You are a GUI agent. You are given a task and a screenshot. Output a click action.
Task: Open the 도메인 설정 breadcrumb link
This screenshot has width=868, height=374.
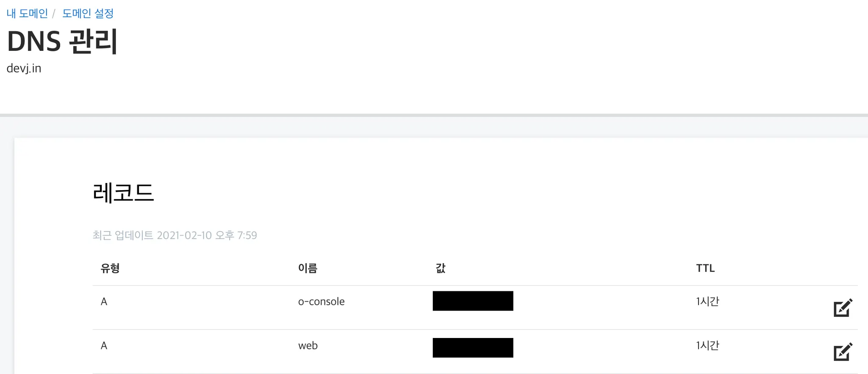click(x=88, y=14)
